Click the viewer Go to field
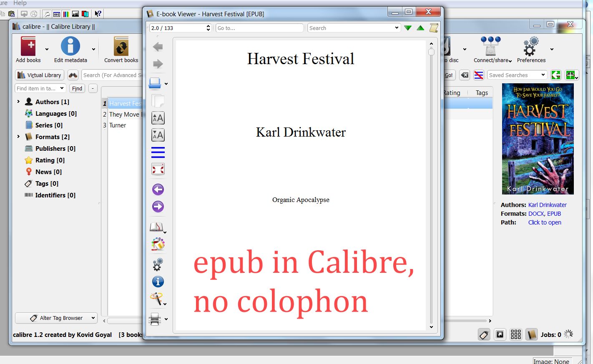This screenshot has height=364, width=593. [259, 28]
